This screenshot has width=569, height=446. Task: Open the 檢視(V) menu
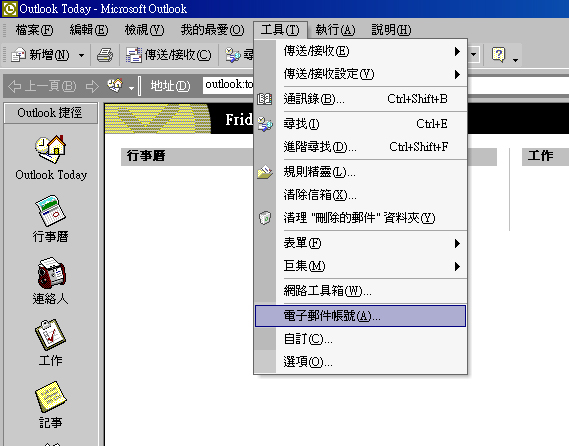point(144,30)
